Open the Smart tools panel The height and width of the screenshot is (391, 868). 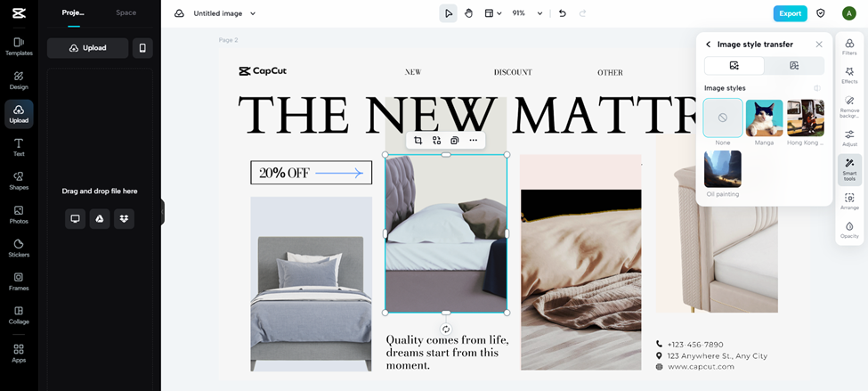pos(849,169)
